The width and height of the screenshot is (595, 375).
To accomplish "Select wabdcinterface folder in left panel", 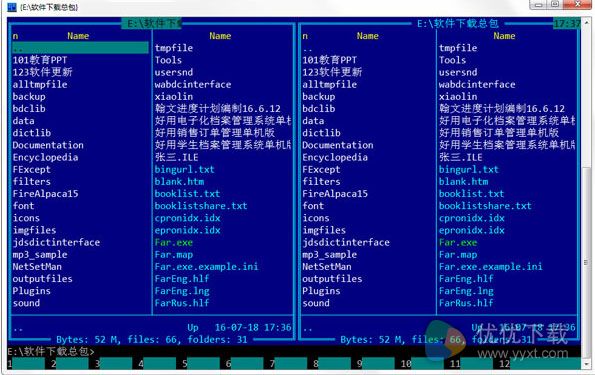I will pyautogui.click(x=193, y=84).
